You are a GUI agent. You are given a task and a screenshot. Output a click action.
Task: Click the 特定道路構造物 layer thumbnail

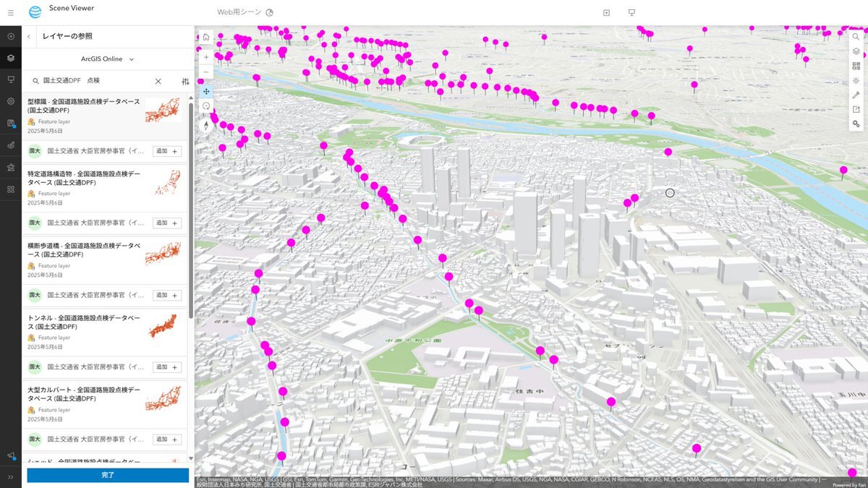tap(163, 182)
